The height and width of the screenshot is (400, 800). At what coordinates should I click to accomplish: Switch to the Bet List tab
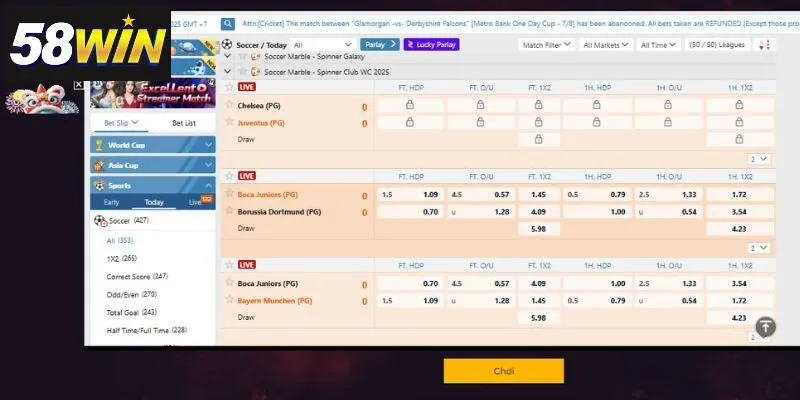coord(184,123)
